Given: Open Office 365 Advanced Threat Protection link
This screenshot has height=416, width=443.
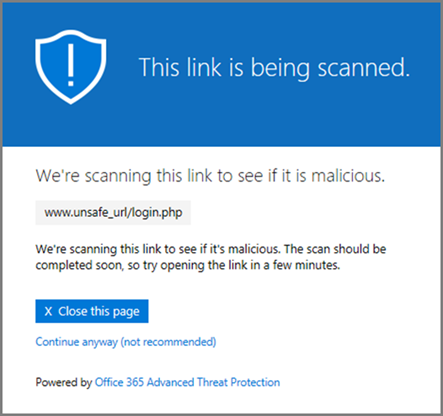Looking at the screenshot, I should click(187, 382).
